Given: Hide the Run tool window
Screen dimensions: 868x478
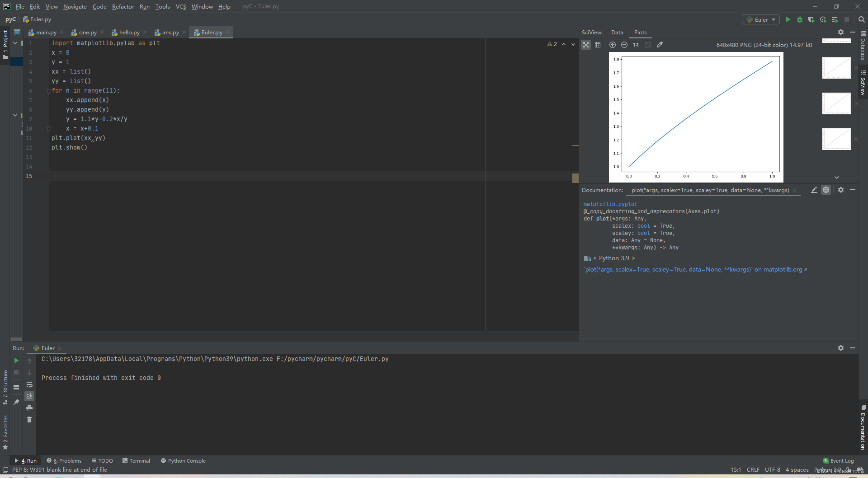Looking at the screenshot, I should tap(853, 348).
